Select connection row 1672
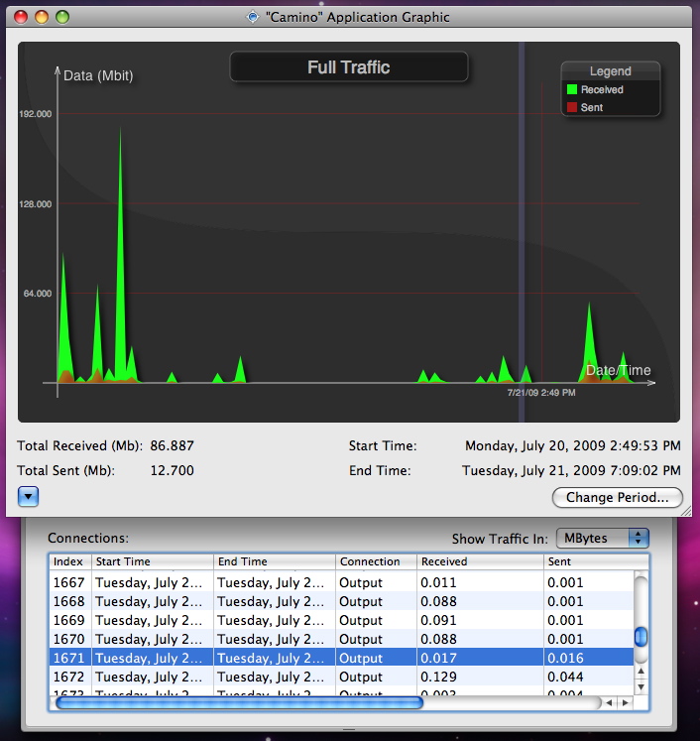Image resolution: width=700 pixels, height=741 pixels. pyautogui.click(x=341, y=677)
